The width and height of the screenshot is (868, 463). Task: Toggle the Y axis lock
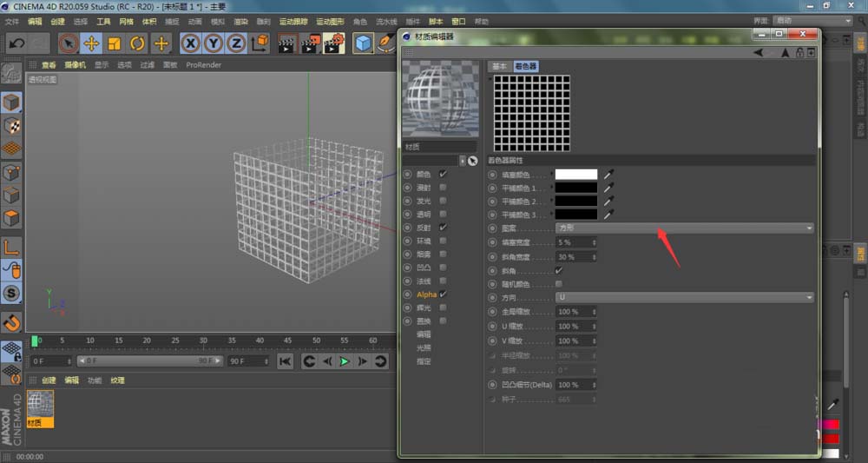214,43
